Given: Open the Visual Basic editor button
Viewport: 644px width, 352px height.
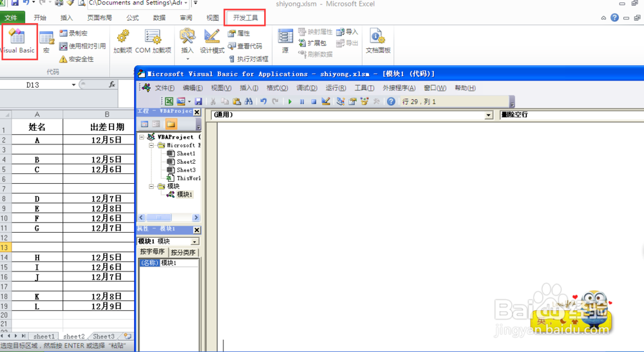Looking at the screenshot, I should [x=17, y=41].
